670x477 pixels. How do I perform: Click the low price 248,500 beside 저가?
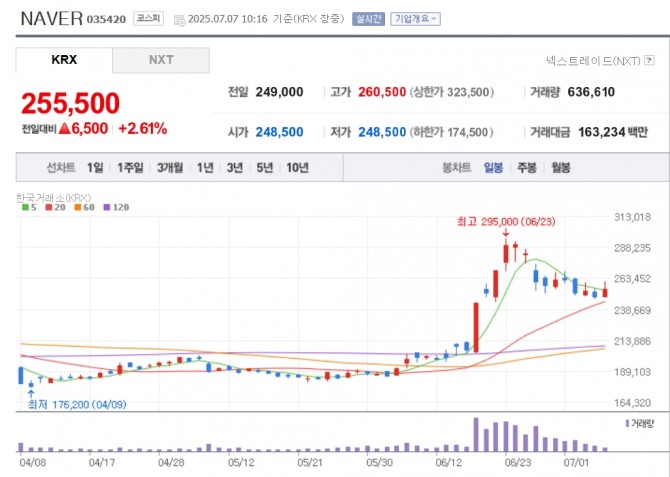point(382,132)
